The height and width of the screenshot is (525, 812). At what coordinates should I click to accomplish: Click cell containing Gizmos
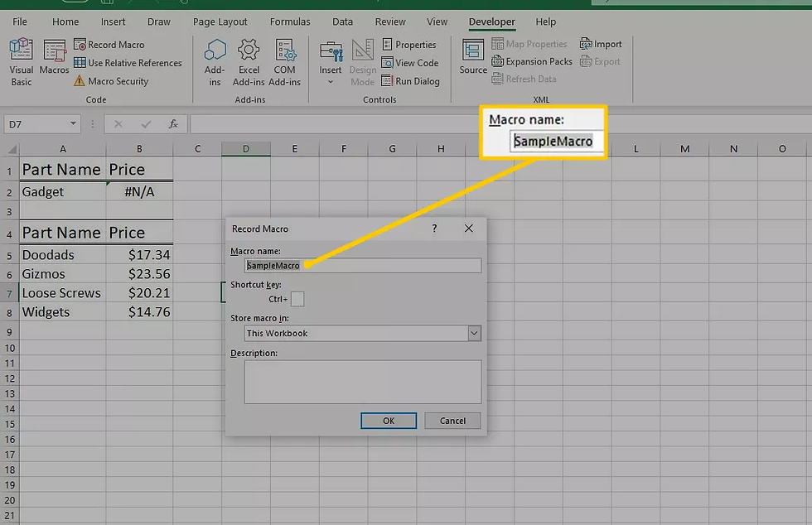(x=63, y=274)
